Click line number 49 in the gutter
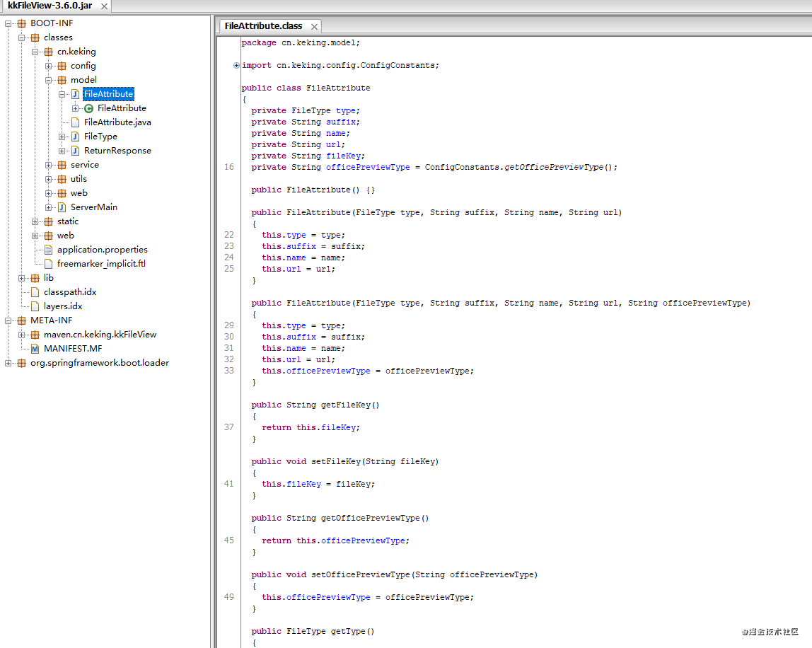The height and width of the screenshot is (648, 812). tap(229, 597)
